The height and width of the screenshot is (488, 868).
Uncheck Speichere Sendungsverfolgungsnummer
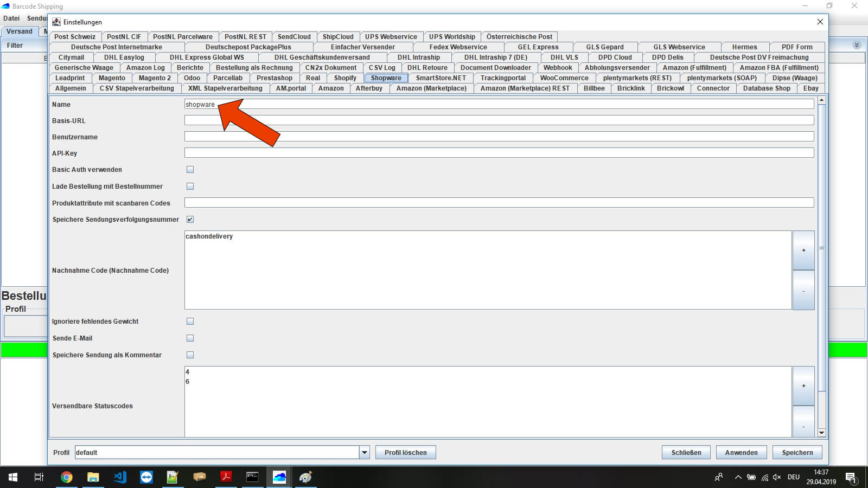pyautogui.click(x=190, y=220)
